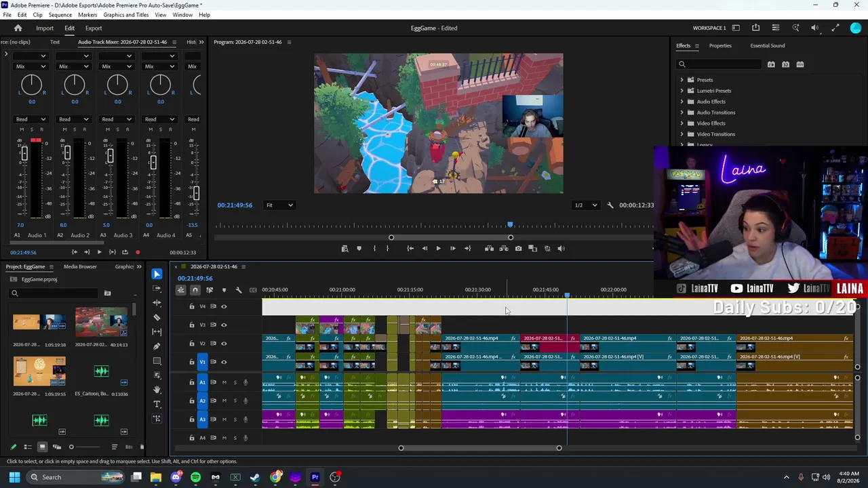Open Spotify from the taskbar
Viewport: 868px width, 488px height.
pyautogui.click(x=195, y=477)
